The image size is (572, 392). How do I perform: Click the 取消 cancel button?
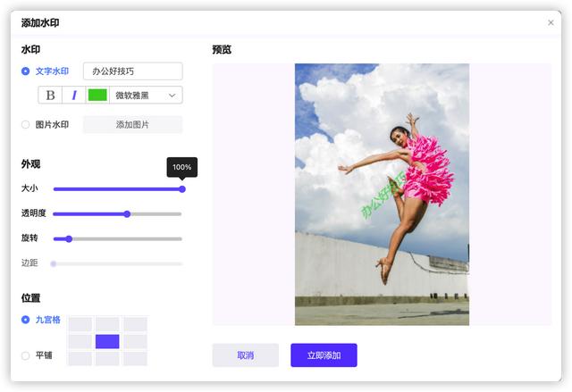point(246,355)
